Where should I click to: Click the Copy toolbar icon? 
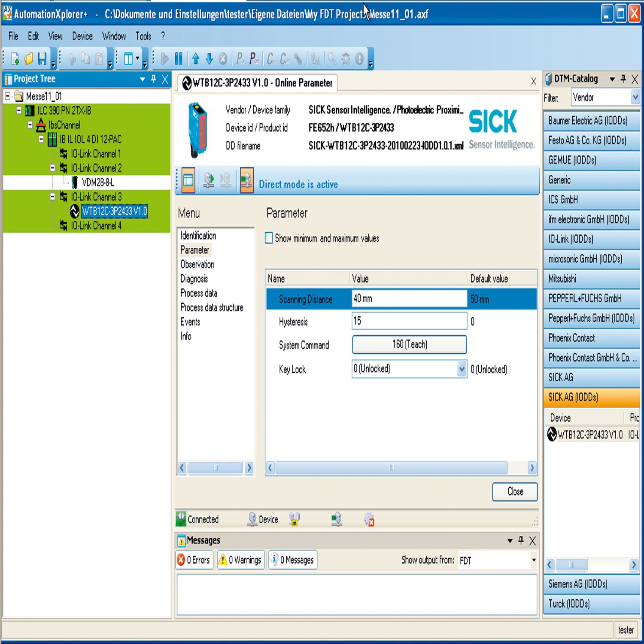[85, 58]
